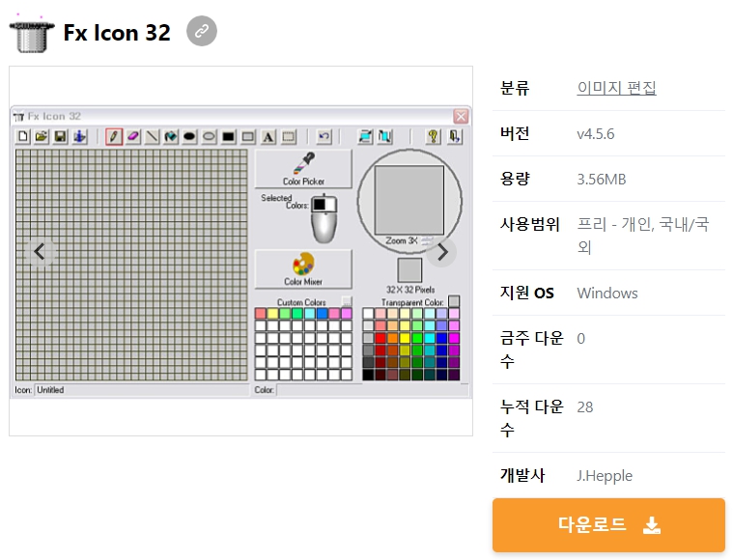Click the small button beside Custom Colors
Image resolution: width=733 pixels, height=560 pixels.
coord(347,301)
